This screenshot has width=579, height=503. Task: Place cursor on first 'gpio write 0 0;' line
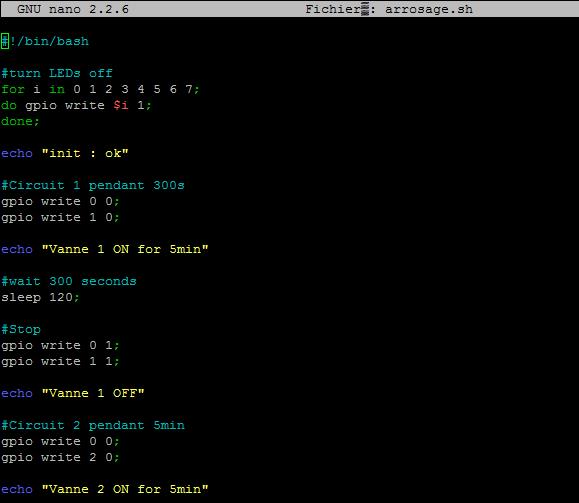(60, 201)
